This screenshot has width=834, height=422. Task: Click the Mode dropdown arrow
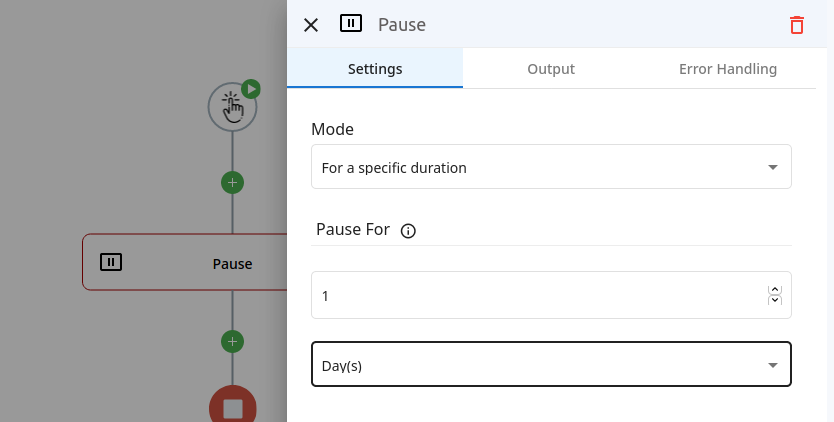point(773,167)
